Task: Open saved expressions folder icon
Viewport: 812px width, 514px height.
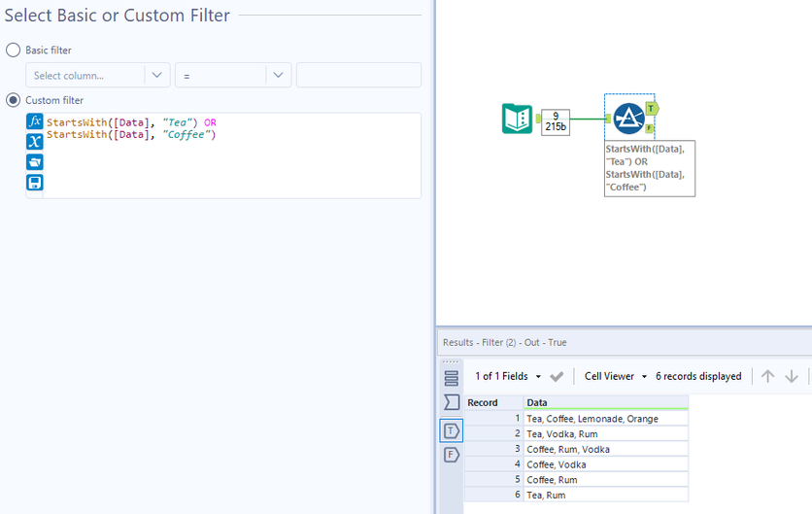Action: 35,162
